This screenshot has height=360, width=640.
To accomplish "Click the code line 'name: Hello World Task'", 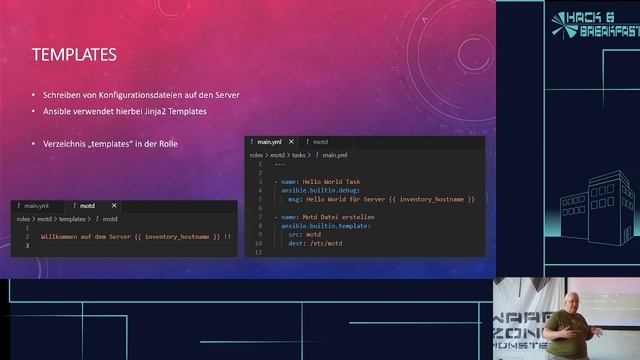I will click(317, 182).
